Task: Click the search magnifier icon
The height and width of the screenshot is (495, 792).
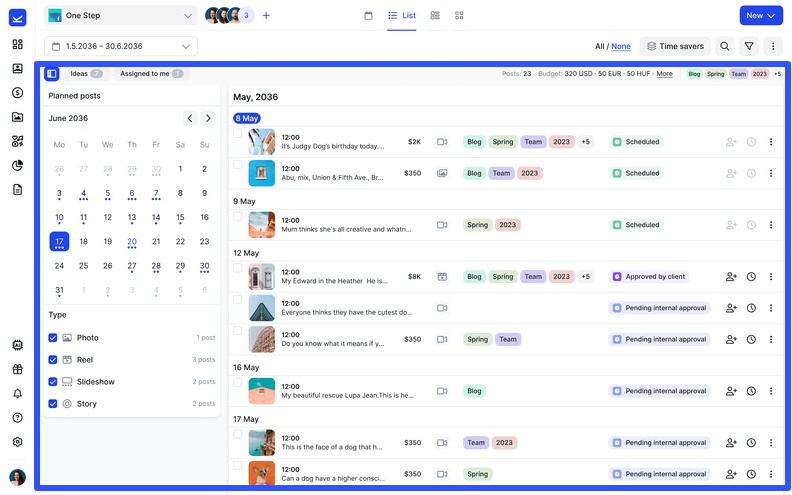Action: pos(725,46)
